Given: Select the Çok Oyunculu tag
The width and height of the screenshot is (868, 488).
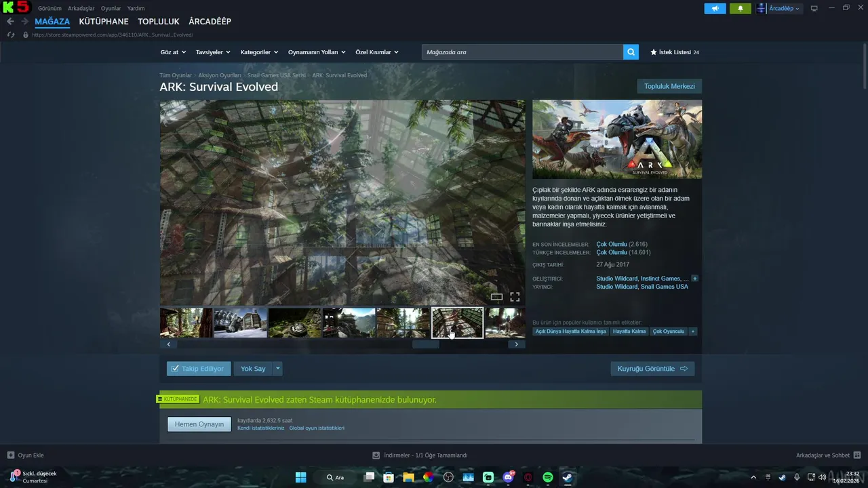Looking at the screenshot, I should click(x=669, y=331).
